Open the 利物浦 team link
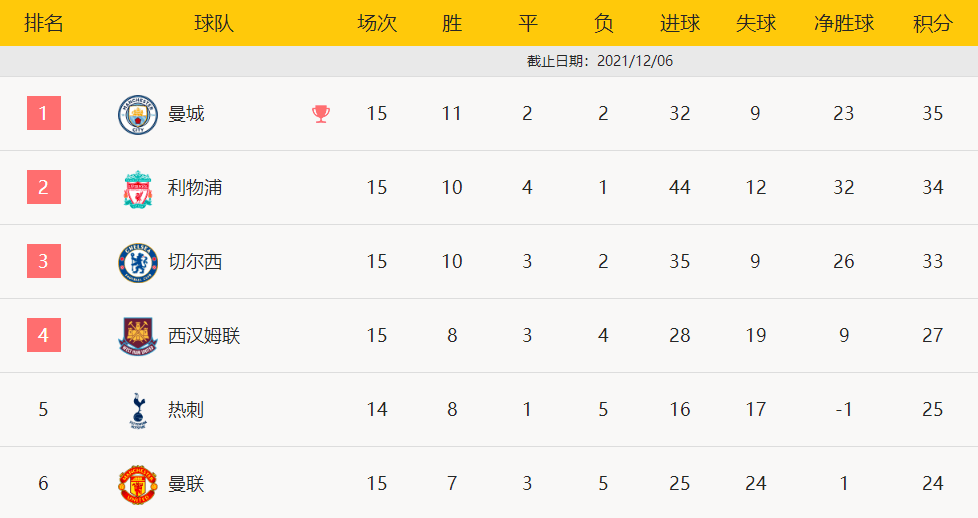 click(195, 188)
